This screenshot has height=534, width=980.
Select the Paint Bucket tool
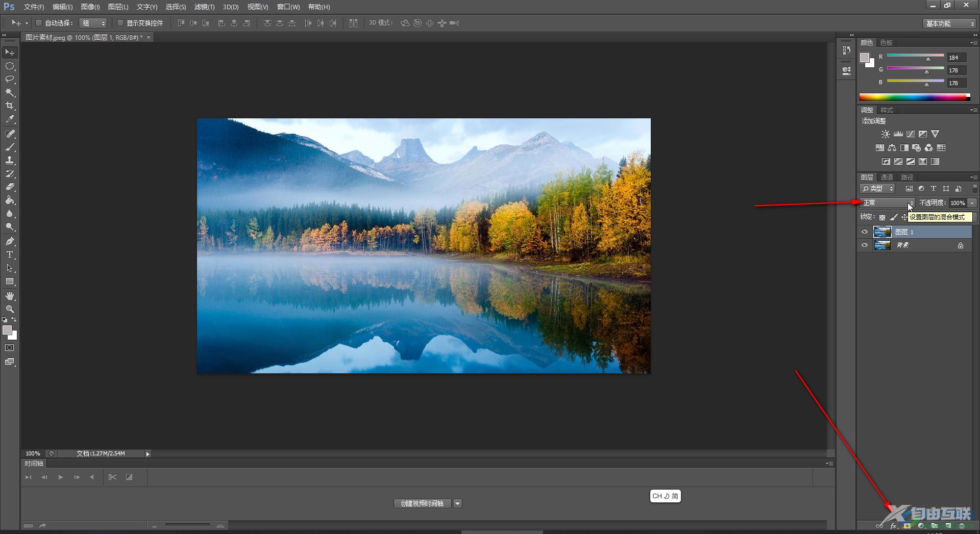10,200
